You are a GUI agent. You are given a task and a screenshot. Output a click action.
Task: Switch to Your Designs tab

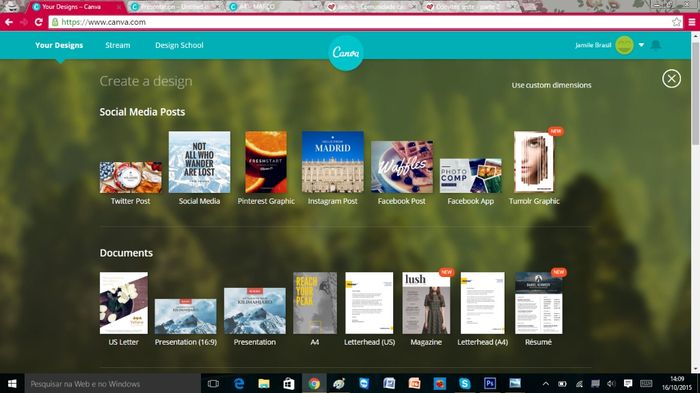59,45
